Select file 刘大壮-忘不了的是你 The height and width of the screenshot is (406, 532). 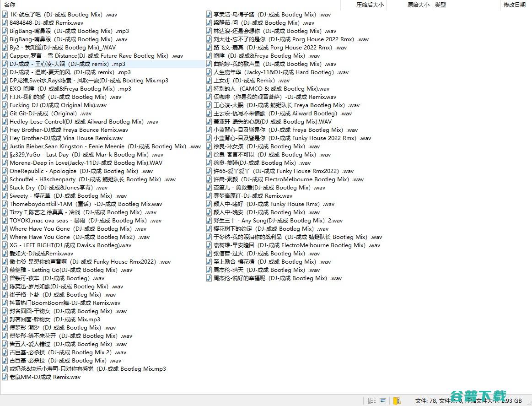(291, 39)
